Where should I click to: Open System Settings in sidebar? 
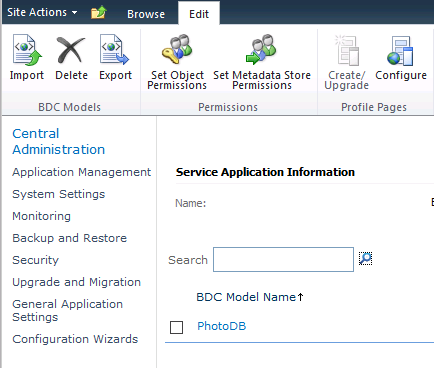59,194
